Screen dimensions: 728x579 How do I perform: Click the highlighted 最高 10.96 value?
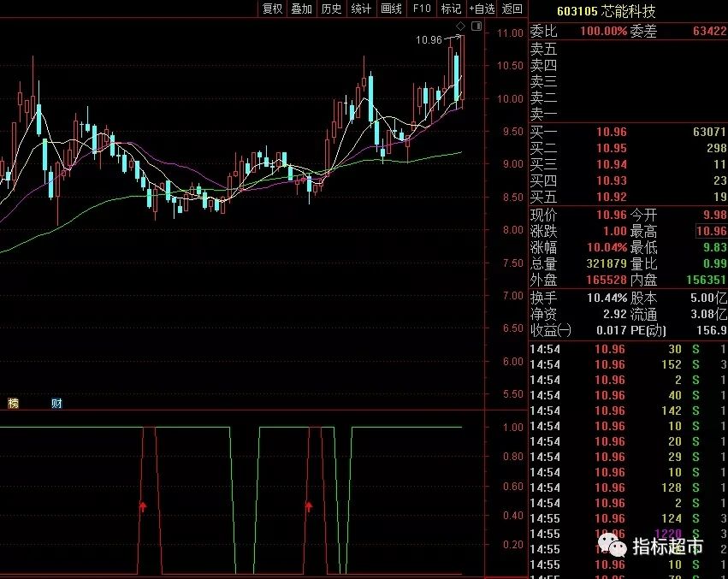pos(711,231)
